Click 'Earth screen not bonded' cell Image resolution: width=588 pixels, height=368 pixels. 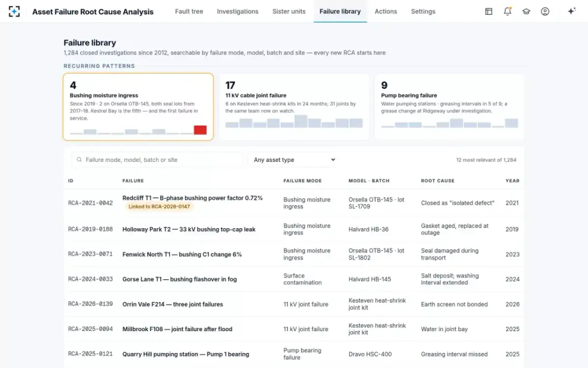pyautogui.click(x=454, y=304)
